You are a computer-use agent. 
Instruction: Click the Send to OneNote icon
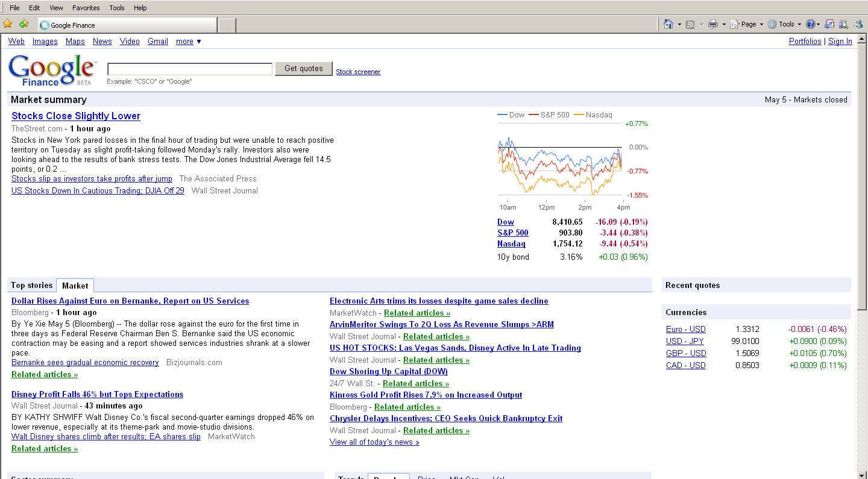[x=830, y=24]
